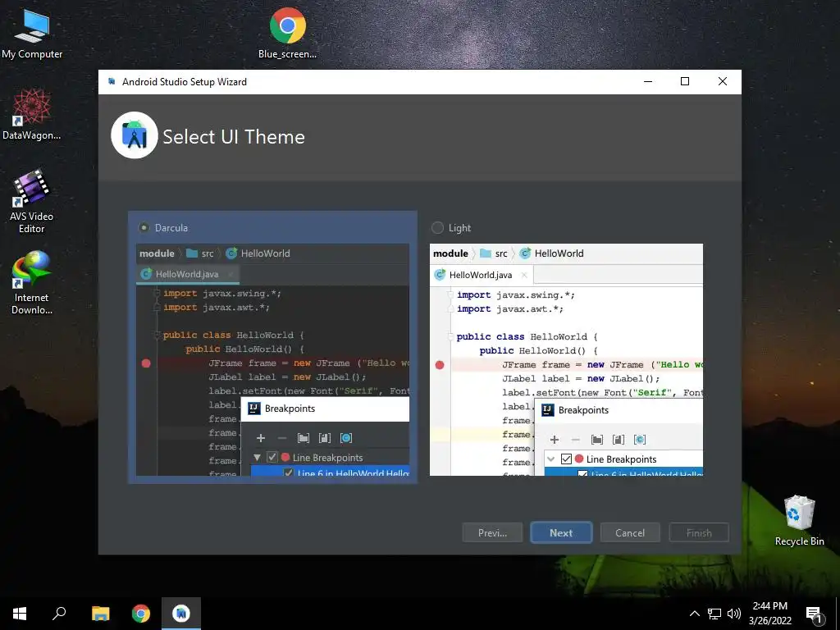Click the wizard title bar icon
Screen dimensions: 840x630
(112, 81)
